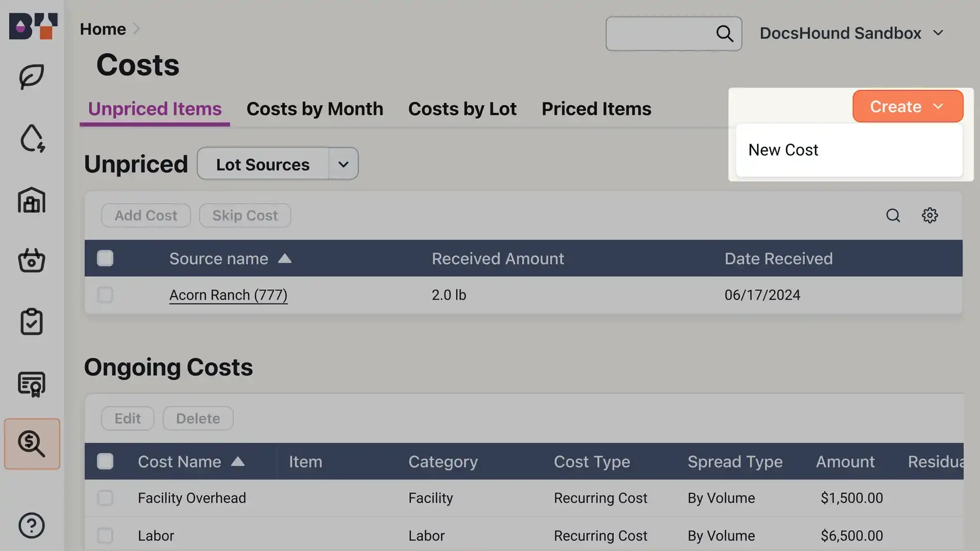Viewport: 980px width, 551px height.
Task: Open the reports/list icon panel
Action: (32, 384)
